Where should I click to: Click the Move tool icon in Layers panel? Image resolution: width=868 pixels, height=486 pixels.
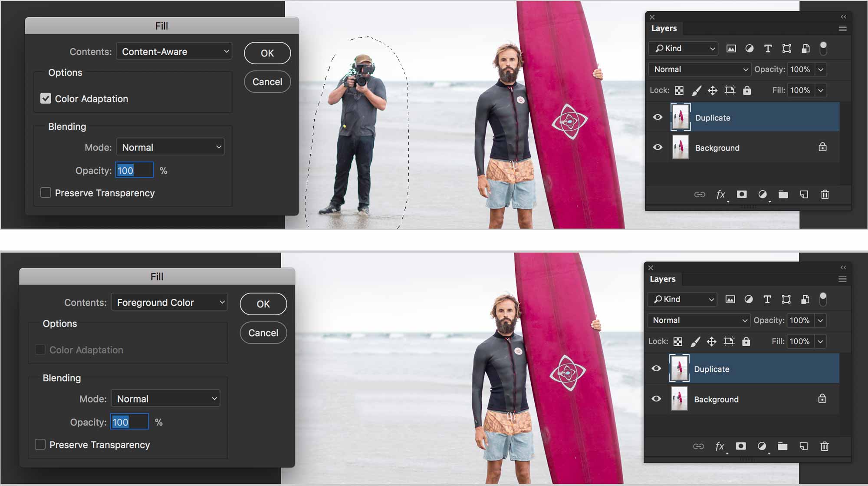(x=712, y=90)
